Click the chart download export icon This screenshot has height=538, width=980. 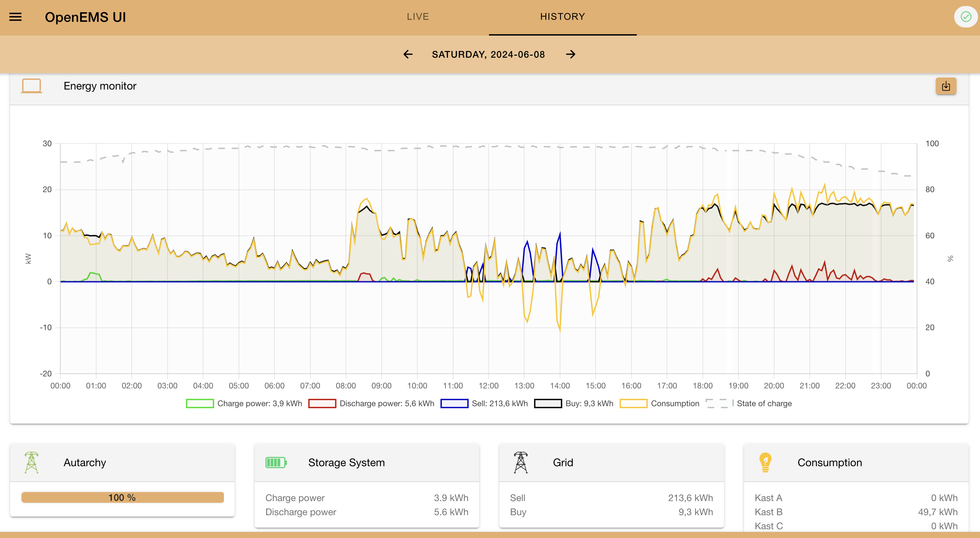coord(946,87)
